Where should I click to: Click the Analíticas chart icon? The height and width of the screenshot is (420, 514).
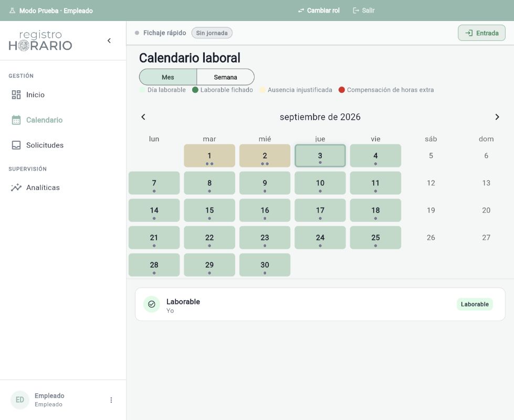[x=16, y=187]
